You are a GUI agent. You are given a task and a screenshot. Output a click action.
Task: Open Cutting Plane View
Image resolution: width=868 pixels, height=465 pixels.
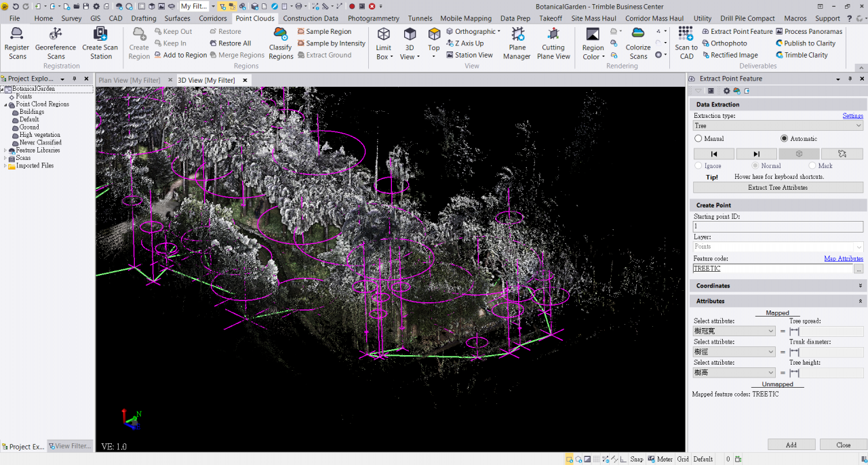point(553,43)
